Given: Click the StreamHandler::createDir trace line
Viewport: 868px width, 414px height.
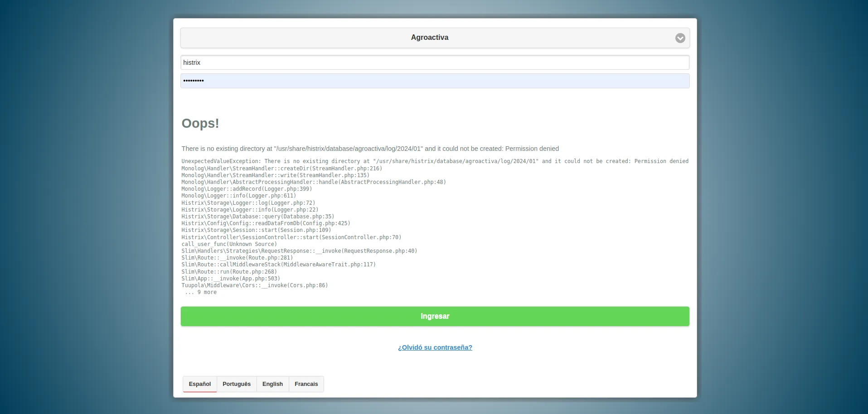Looking at the screenshot, I should point(281,168).
